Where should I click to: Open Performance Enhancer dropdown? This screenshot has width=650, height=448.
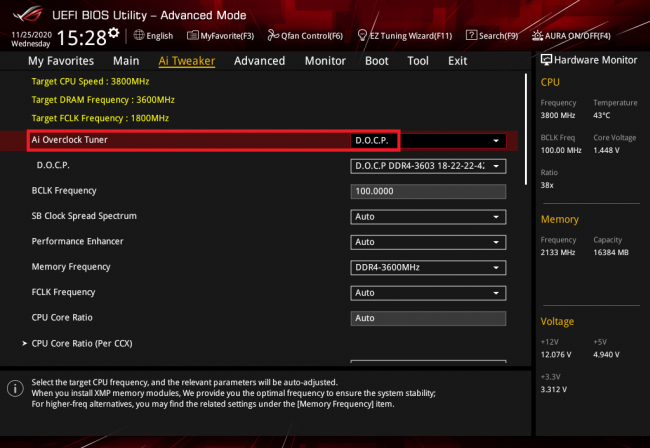(x=428, y=242)
